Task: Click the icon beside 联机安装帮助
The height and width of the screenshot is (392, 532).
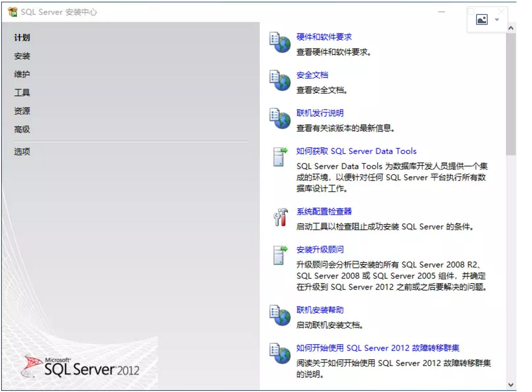Action: [x=280, y=316]
